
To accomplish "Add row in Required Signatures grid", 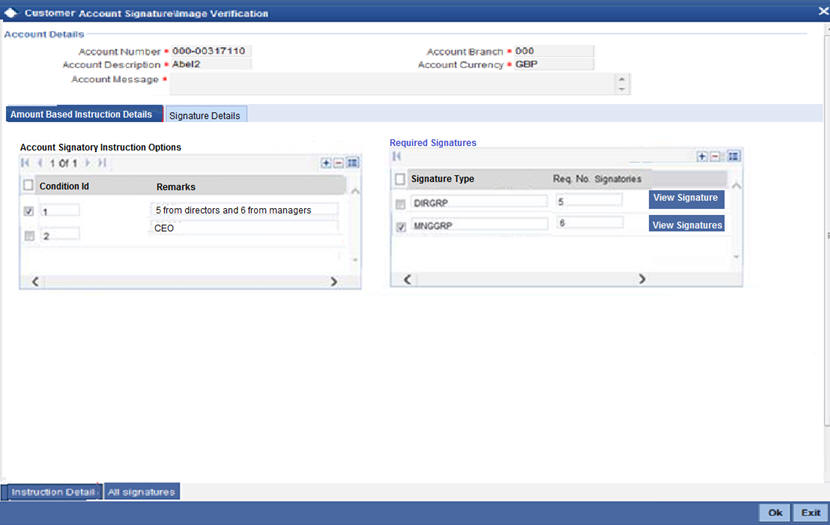I will point(702,156).
